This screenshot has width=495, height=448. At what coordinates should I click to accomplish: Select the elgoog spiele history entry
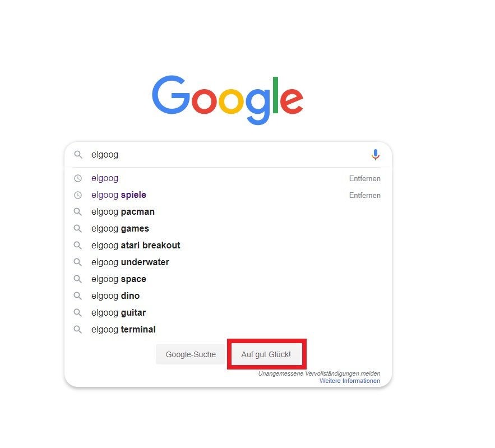(x=118, y=195)
